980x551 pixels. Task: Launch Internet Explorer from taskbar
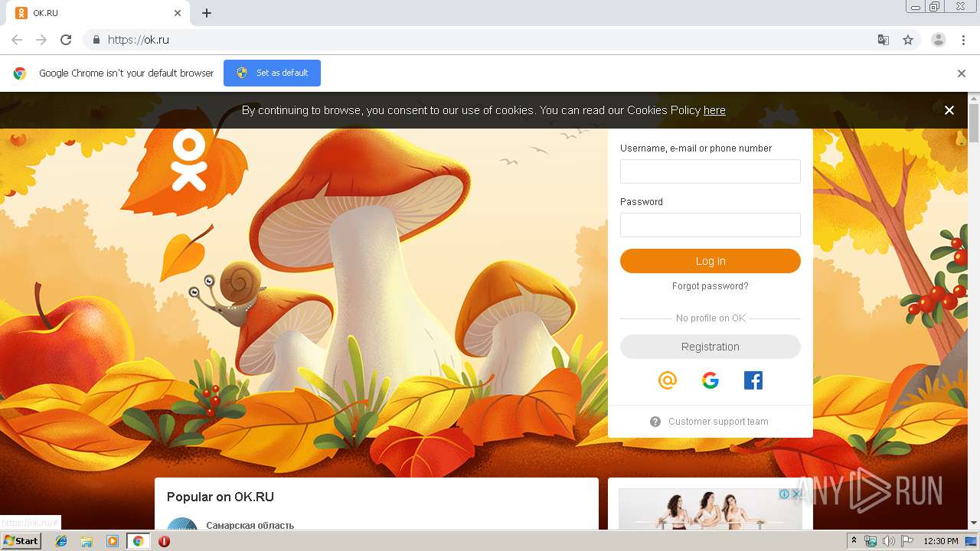[x=61, y=541]
